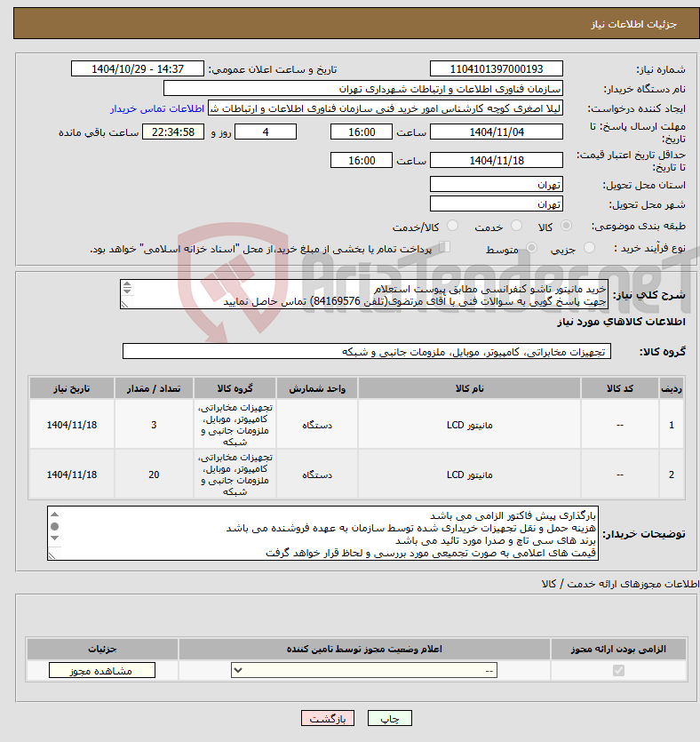The height and width of the screenshot is (742, 700).
Task: Click the buyer notes scrollbar thumb
Action: coord(55,526)
